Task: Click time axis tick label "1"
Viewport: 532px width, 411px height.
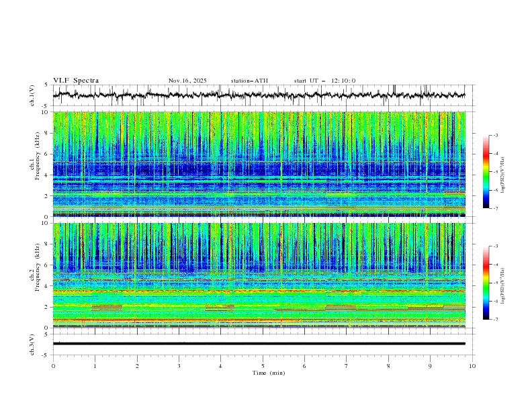Action: click(95, 366)
